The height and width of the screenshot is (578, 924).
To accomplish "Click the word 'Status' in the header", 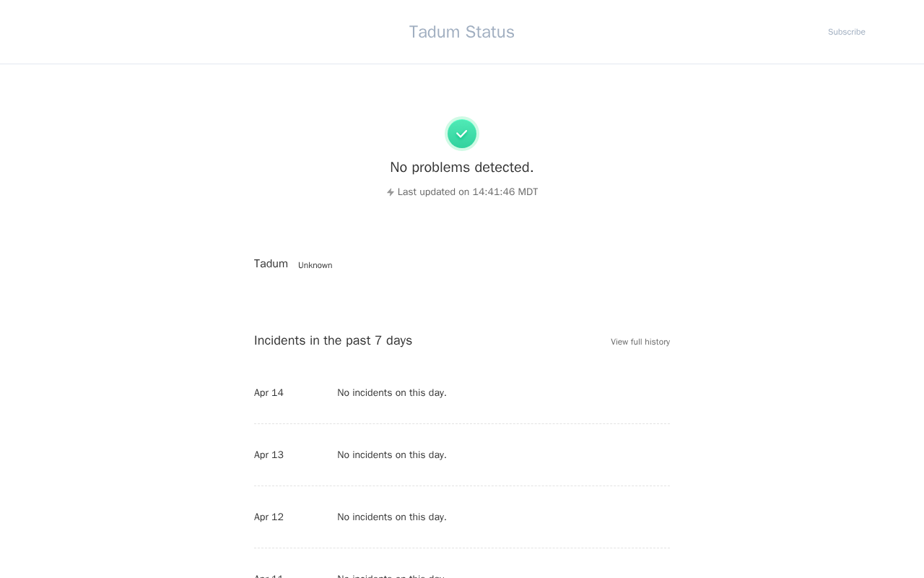I will pyautogui.click(x=490, y=32).
